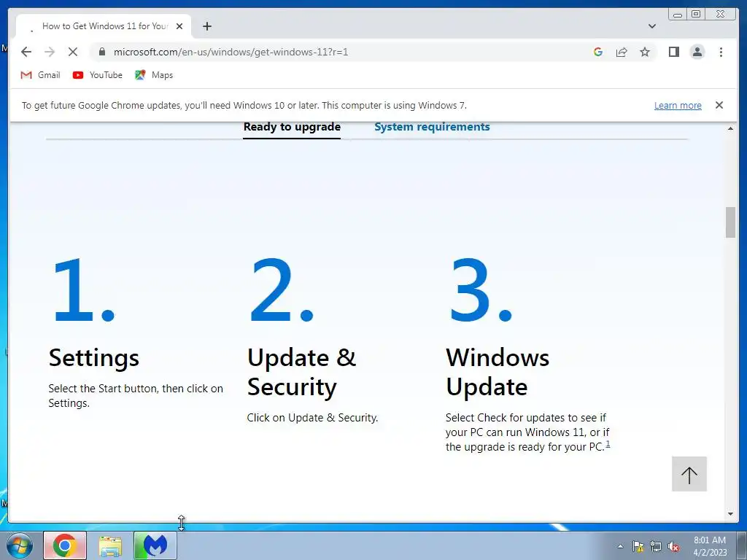Click the Select the Start button paragraph

(136, 396)
